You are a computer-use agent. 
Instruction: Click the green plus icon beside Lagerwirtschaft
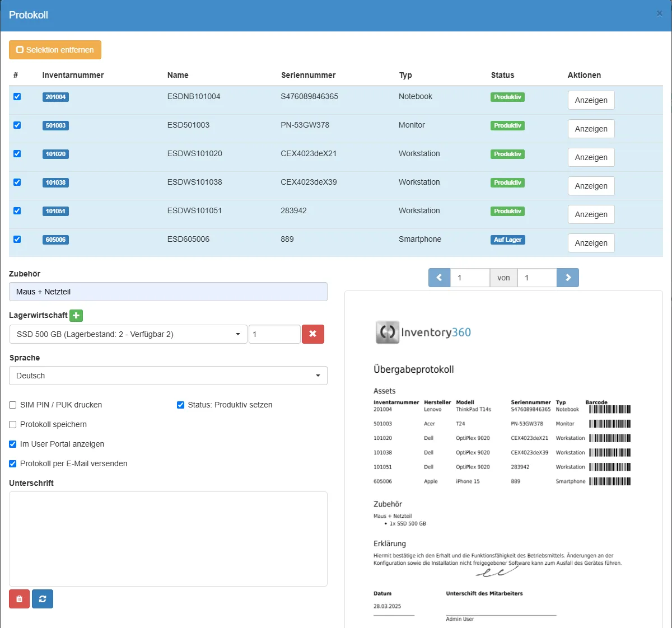click(x=76, y=316)
